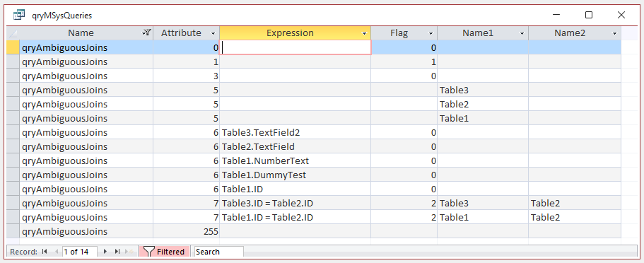Open the Flag column dropdown arrow
Screen dimensions: 644x263
431,33
